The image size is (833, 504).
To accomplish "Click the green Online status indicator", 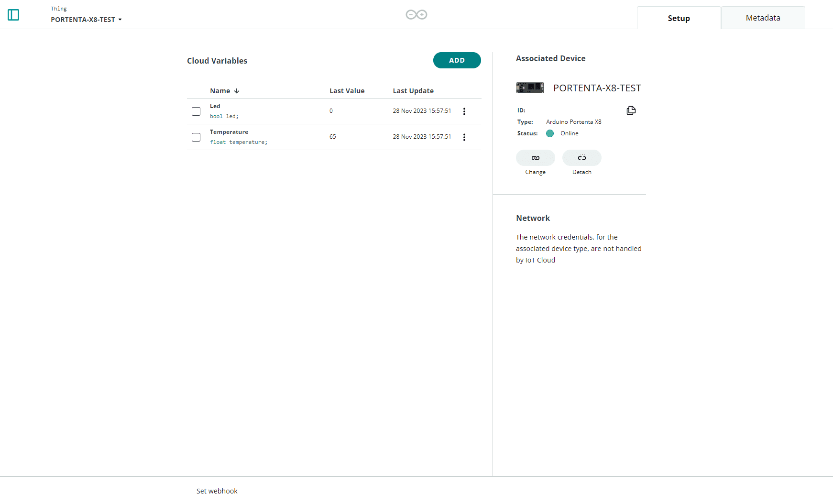I will pos(550,133).
